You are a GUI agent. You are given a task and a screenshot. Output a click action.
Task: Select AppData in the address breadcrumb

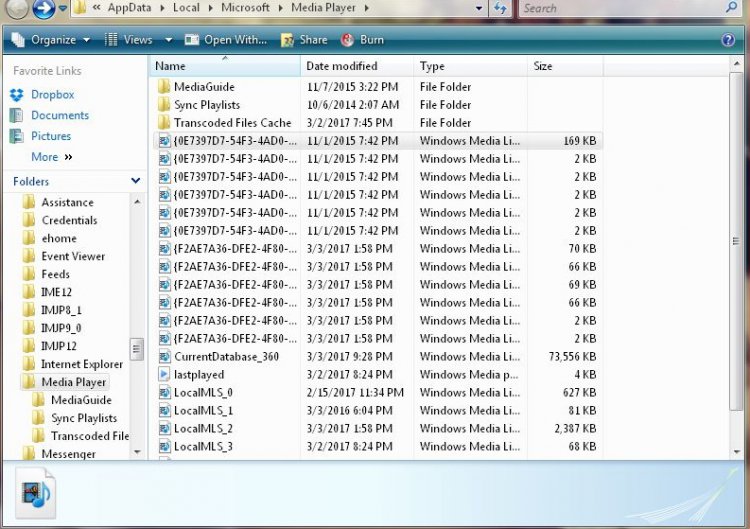pos(129,8)
